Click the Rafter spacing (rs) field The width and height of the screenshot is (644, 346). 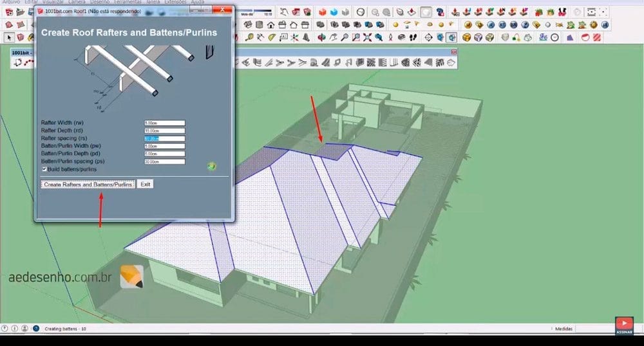coord(164,138)
